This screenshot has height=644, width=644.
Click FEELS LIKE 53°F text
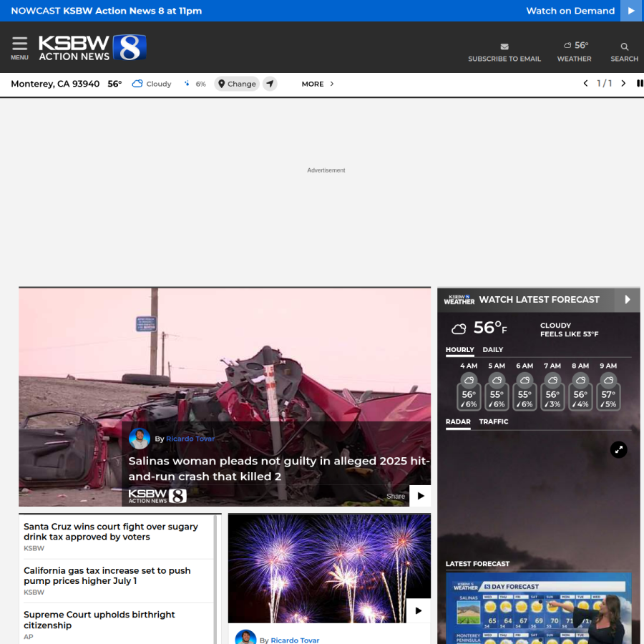pyautogui.click(x=570, y=334)
